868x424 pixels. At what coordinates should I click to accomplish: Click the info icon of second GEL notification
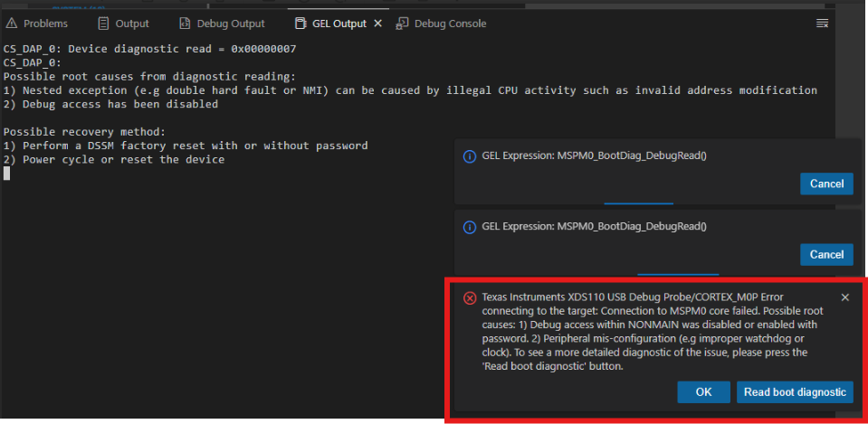[470, 227]
